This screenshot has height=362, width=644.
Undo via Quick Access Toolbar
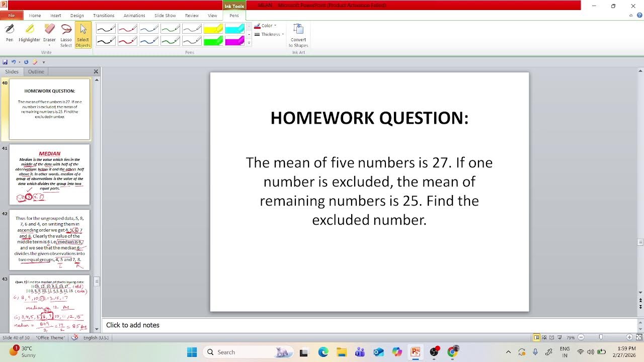point(14,62)
